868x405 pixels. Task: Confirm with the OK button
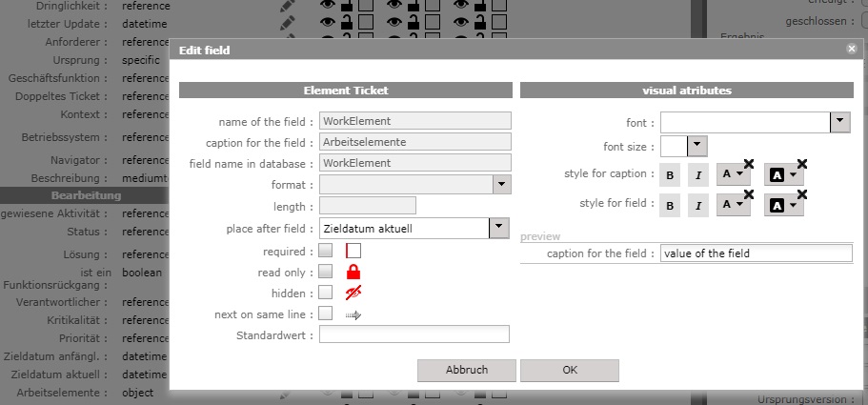(570, 370)
